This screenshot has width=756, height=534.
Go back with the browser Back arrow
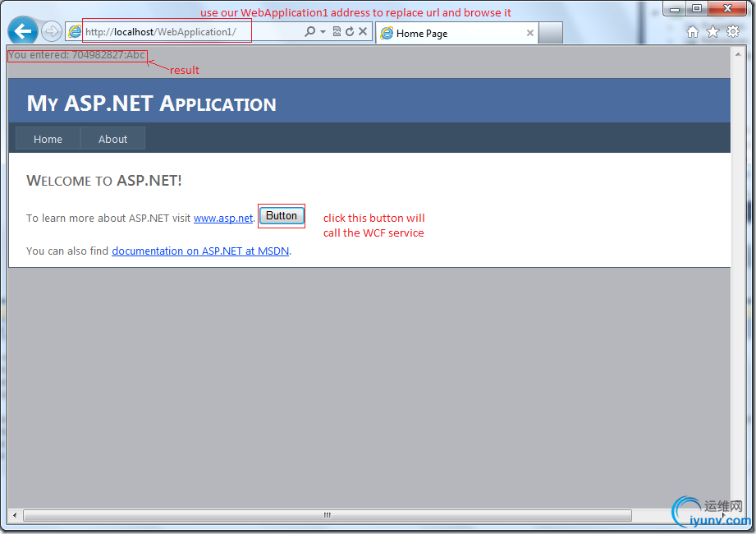click(23, 31)
